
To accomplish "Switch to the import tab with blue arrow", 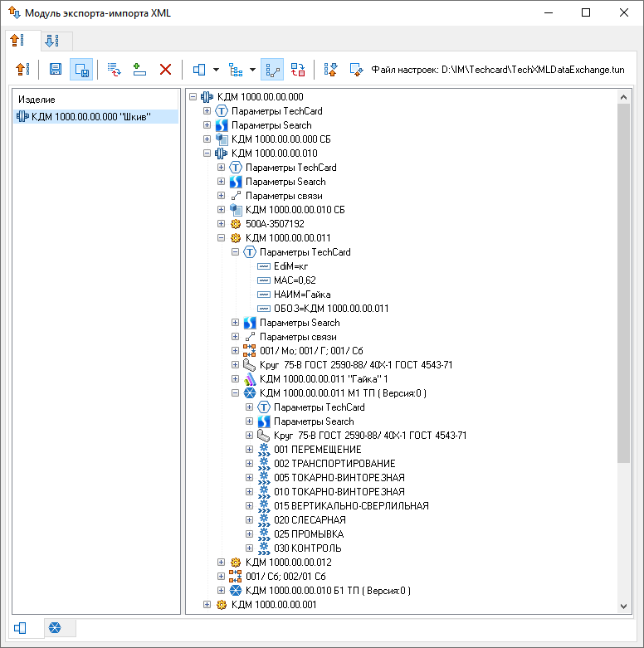I will [x=52, y=41].
